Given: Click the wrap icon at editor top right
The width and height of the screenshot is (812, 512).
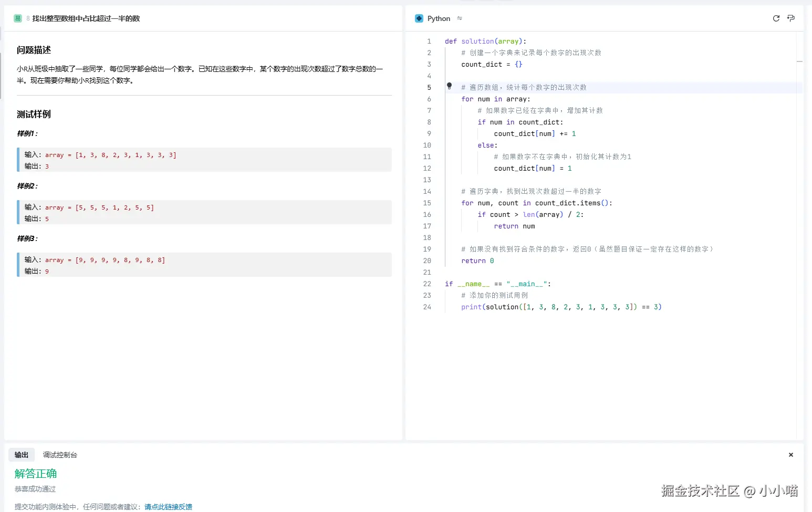Looking at the screenshot, I should 791,18.
